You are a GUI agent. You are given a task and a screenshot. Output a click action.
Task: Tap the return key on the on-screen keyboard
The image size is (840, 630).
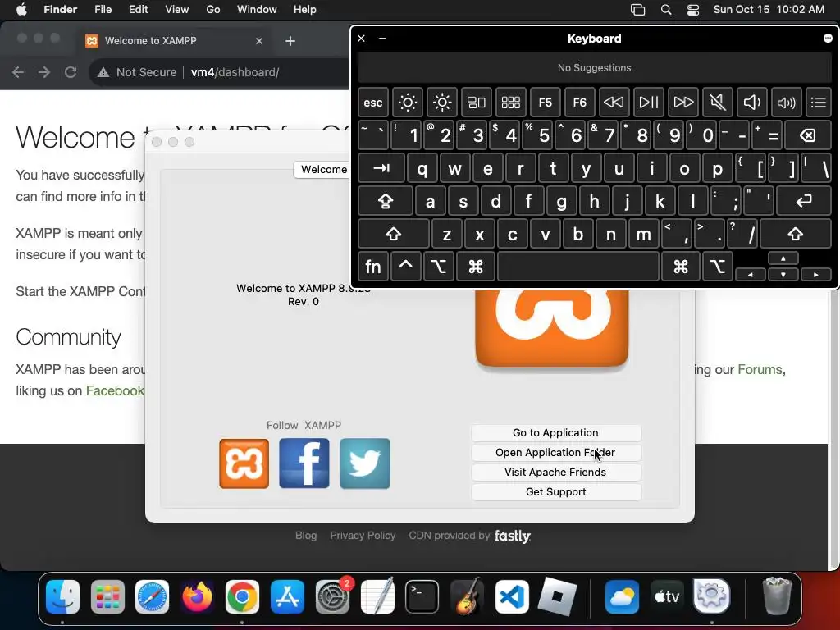coord(804,202)
